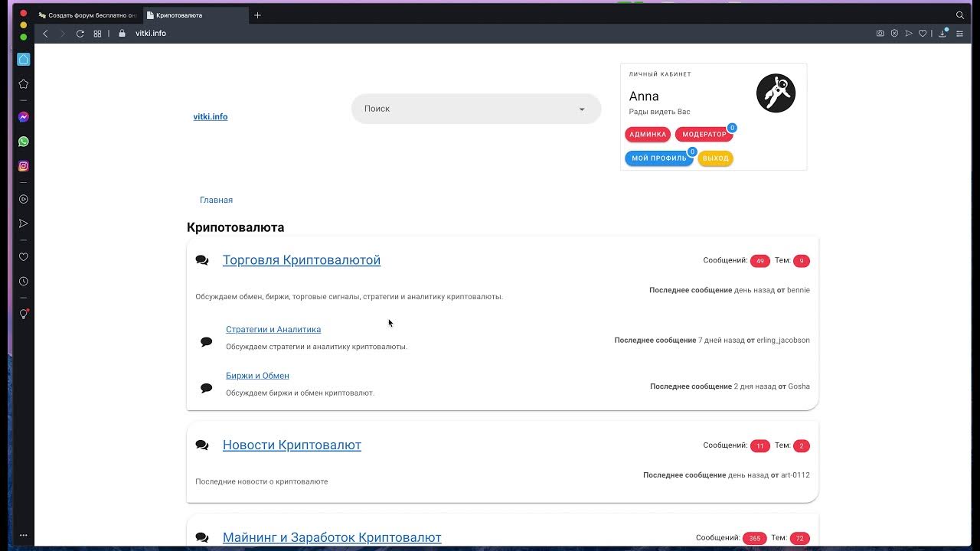Open a new tab with the plus button

tap(257, 15)
